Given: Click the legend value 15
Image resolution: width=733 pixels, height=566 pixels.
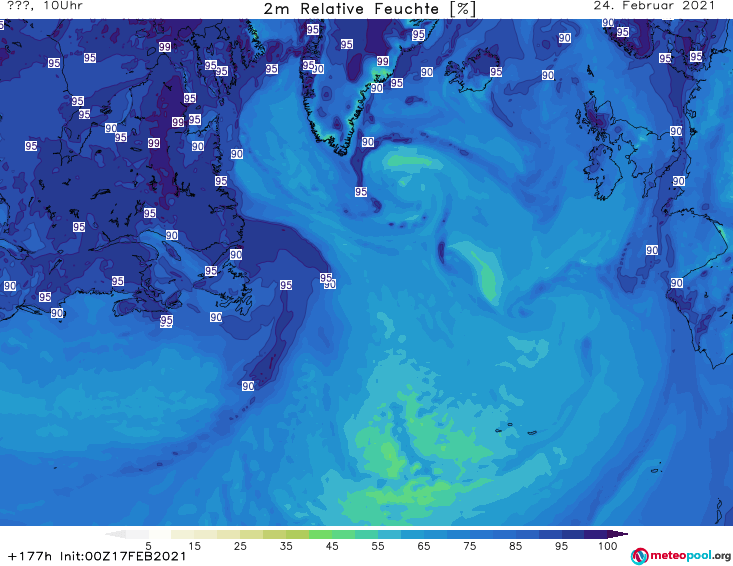Looking at the screenshot, I should [x=194, y=546].
